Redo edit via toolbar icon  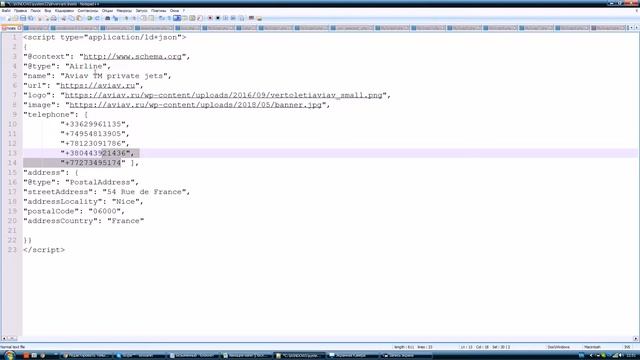tap(97, 18)
